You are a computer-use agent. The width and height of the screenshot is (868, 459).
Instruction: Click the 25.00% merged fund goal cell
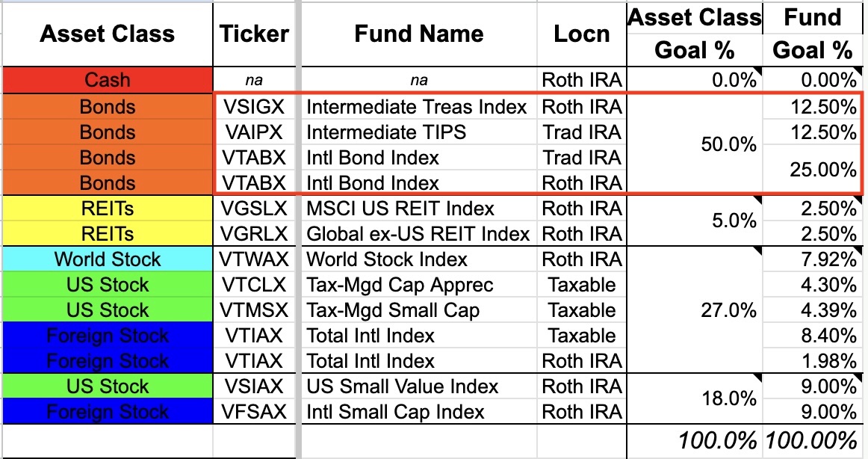(x=813, y=170)
